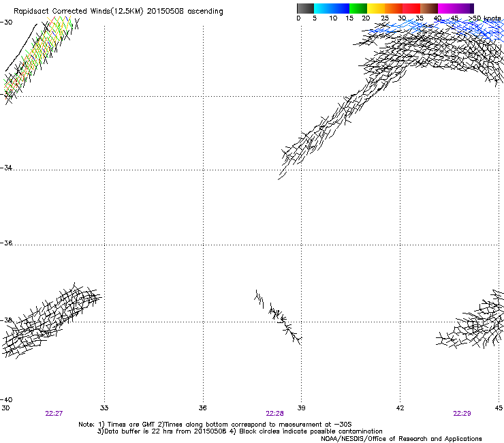Pick the orange 25-30 knots legend segment

click(x=394, y=8)
